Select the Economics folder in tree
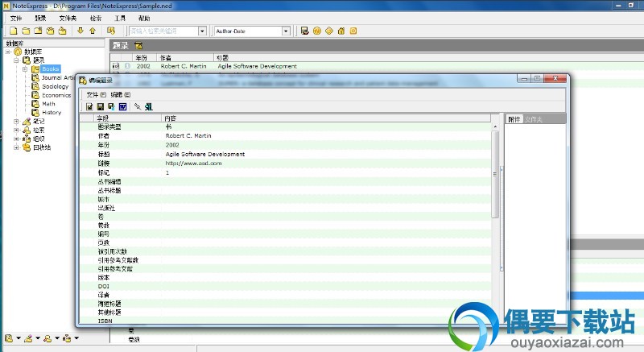The image size is (644, 352). coord(56,95)
